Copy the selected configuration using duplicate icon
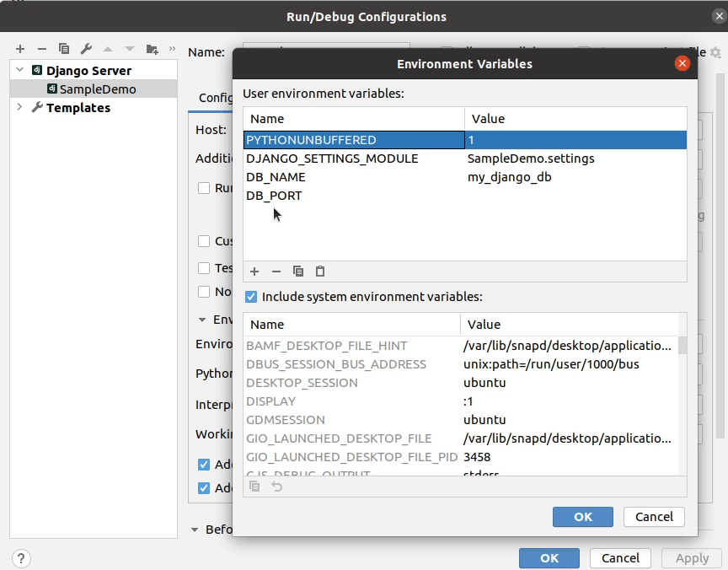The width and height of the screenshot is (728, 570). (62, 49)
